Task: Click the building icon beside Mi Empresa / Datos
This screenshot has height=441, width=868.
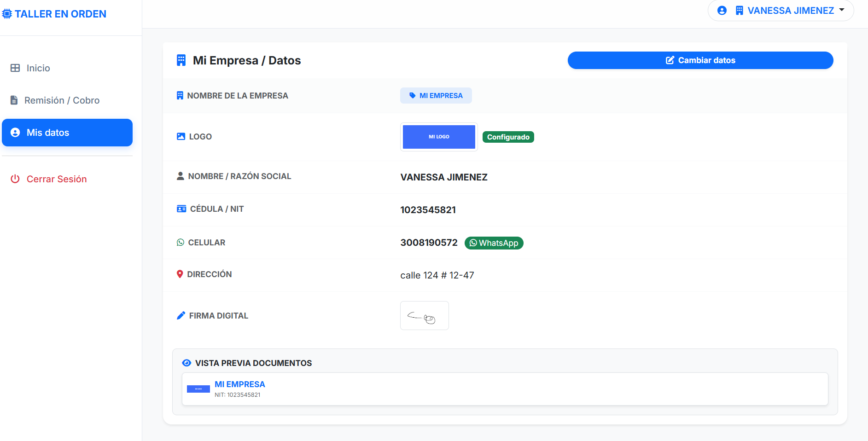Action: [x=181, y=60]
